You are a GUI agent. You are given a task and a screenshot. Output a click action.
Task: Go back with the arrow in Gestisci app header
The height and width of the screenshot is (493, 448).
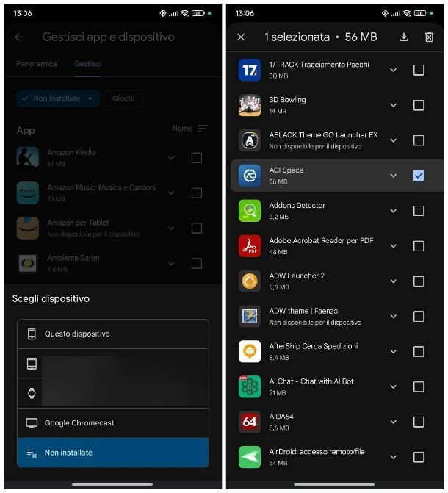[19, 37]
